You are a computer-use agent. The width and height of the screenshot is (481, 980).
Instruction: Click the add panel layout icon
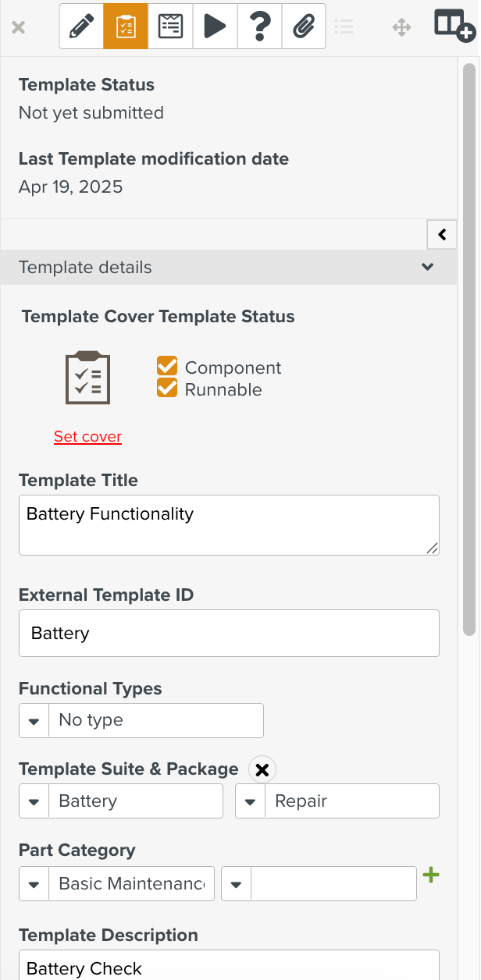click(454, 26)
